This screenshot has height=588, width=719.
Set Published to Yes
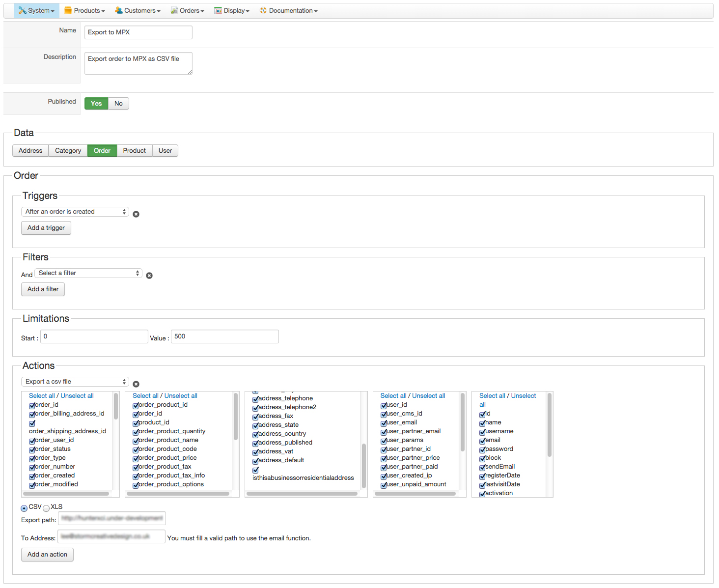[96, 104]
